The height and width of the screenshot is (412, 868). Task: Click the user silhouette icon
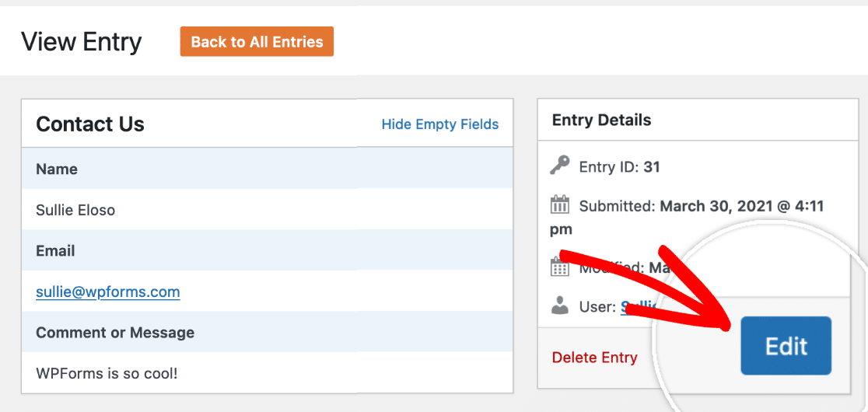pyautogui.click(x=560, y=306)
